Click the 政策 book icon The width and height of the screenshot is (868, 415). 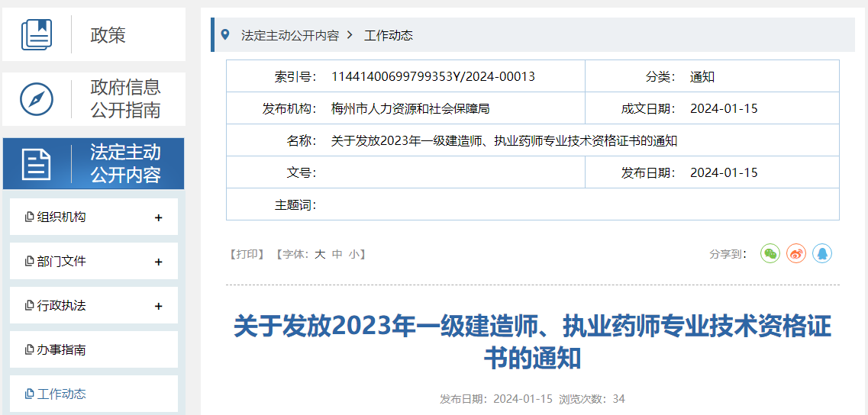[x=37, y=35]
